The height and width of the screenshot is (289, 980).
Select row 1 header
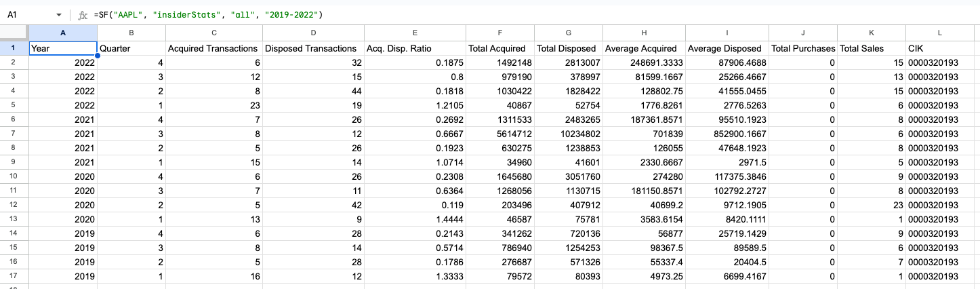14,48
